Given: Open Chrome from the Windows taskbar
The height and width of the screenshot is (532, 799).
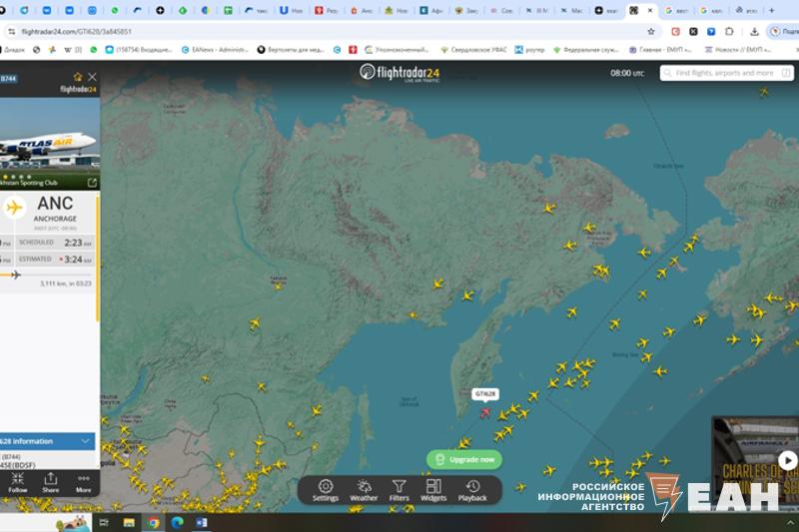Looking at the screenshot, I should coord(154,522).
